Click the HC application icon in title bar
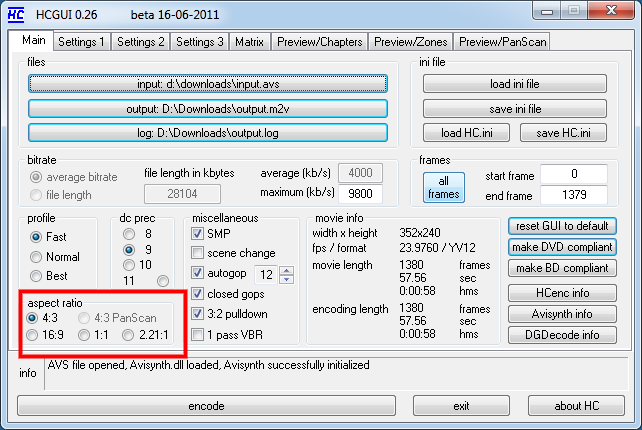 click(x=16, y=15)
